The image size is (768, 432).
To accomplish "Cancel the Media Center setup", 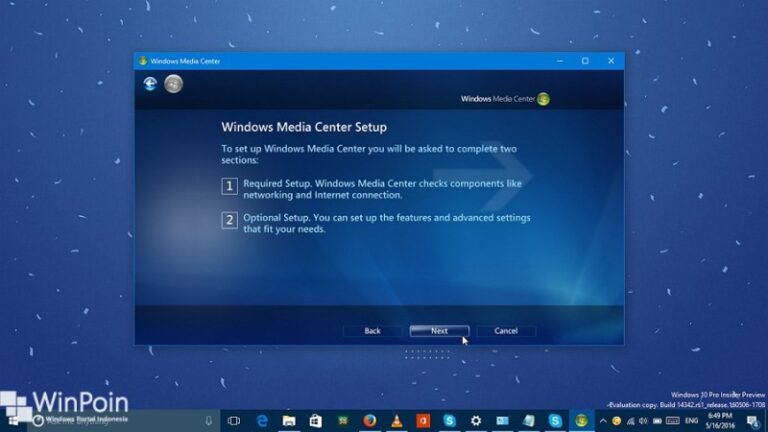I will tap(506, 331).
